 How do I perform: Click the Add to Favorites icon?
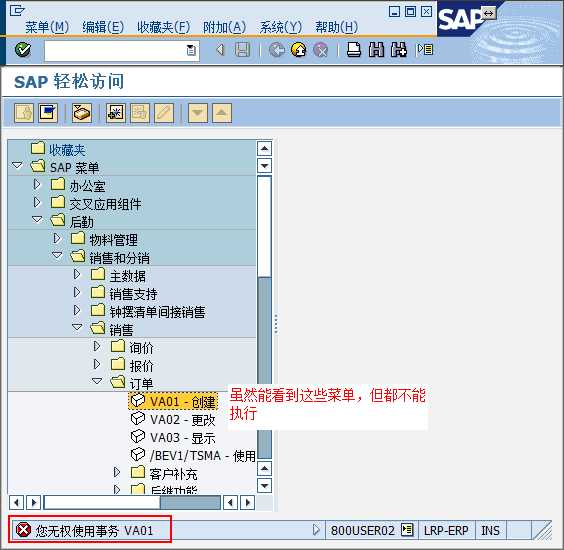click(x=115, y=113)
